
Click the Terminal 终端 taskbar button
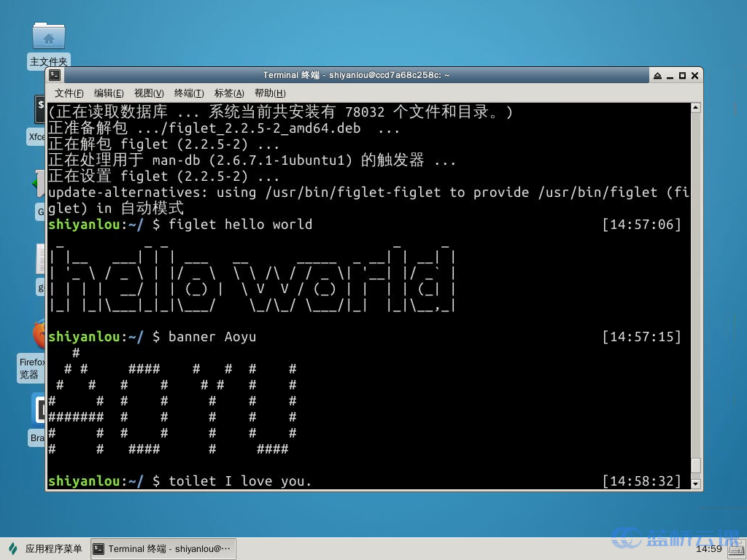(x=163, y=549)
